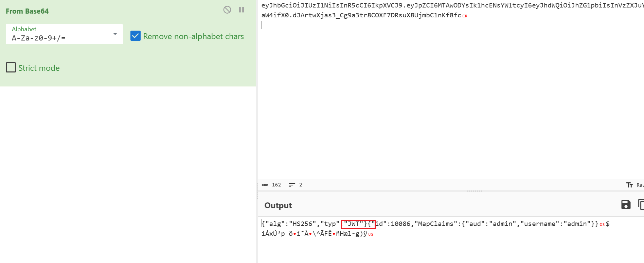This screenshot has width=644, height=263.
Task: Click the red CR marker in input
Action: 465,16
